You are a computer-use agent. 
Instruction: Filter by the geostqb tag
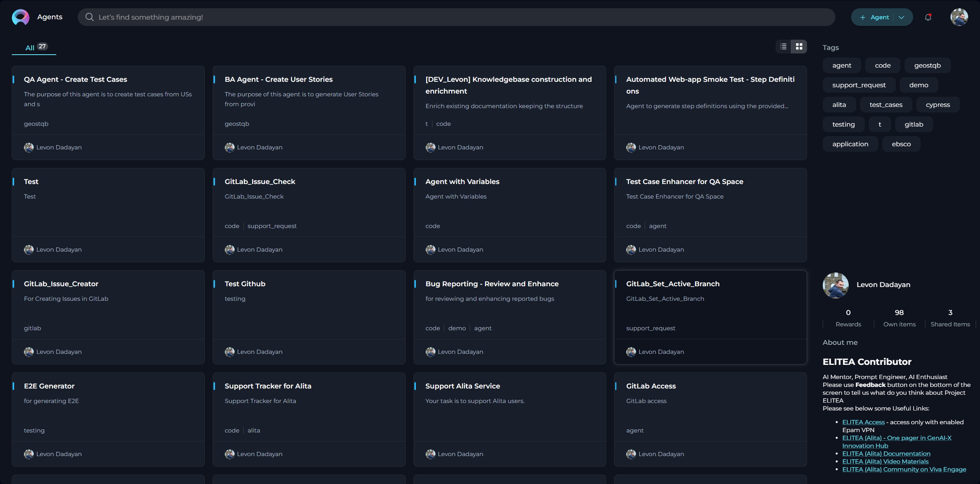pos(927,66)
